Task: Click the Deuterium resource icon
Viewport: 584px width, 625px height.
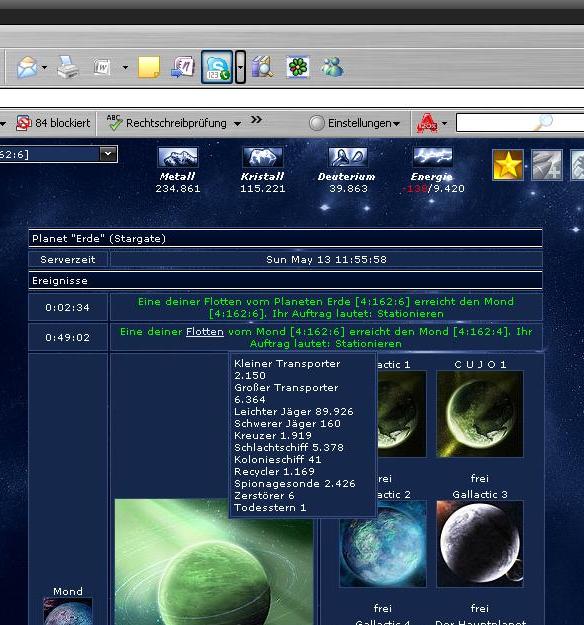Action: click(347, 157)
